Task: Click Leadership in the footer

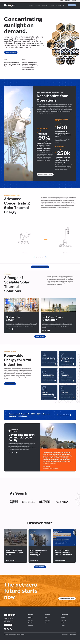Action: coord(31,620)
